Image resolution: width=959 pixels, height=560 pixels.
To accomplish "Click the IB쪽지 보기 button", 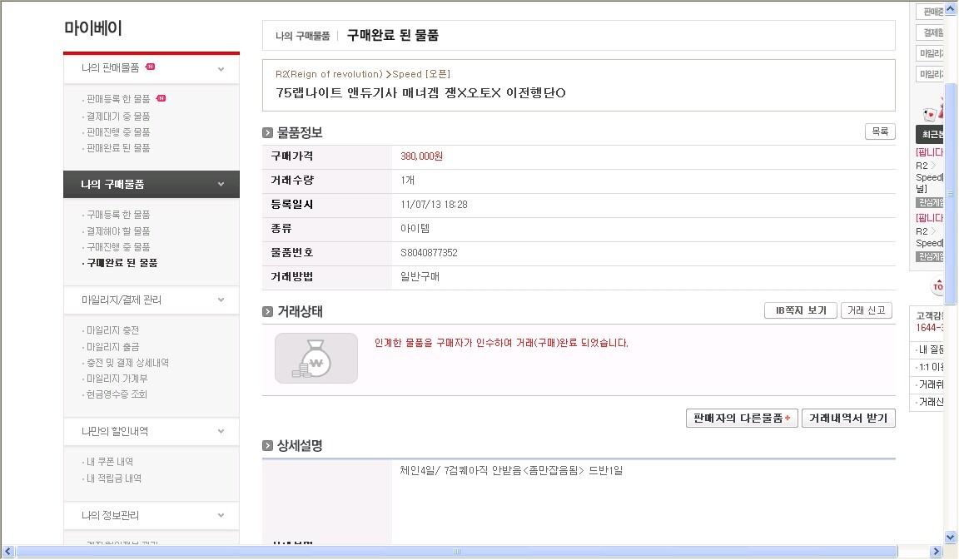I will (x=801, y=310).
